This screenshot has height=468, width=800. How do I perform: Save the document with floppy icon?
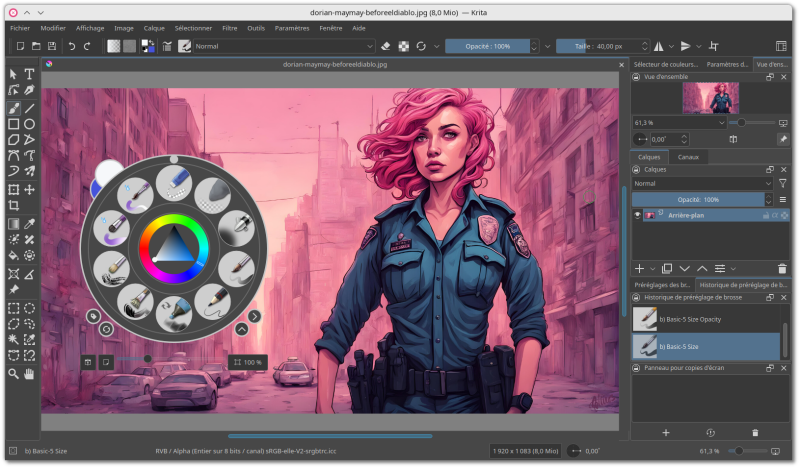click(x=52, y=46)
